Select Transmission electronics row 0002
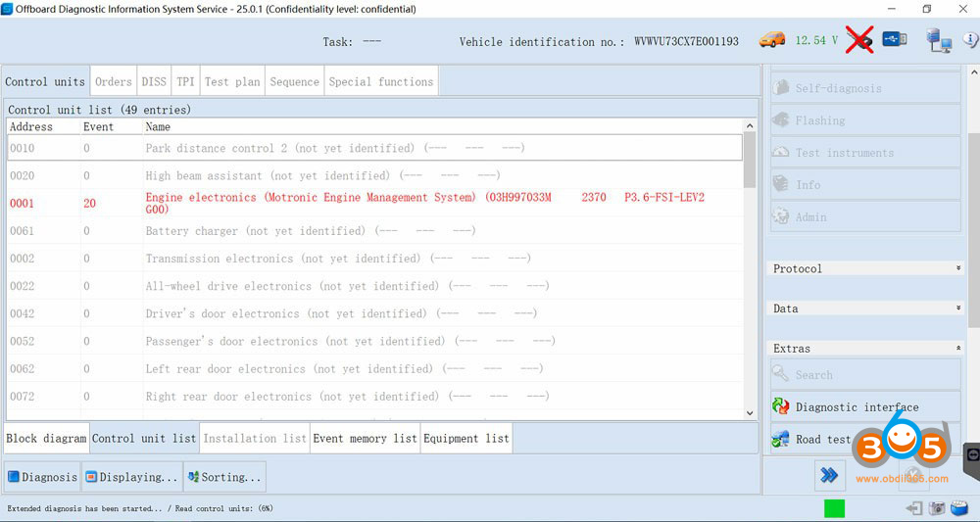980x522 pixels. point(375,258)
